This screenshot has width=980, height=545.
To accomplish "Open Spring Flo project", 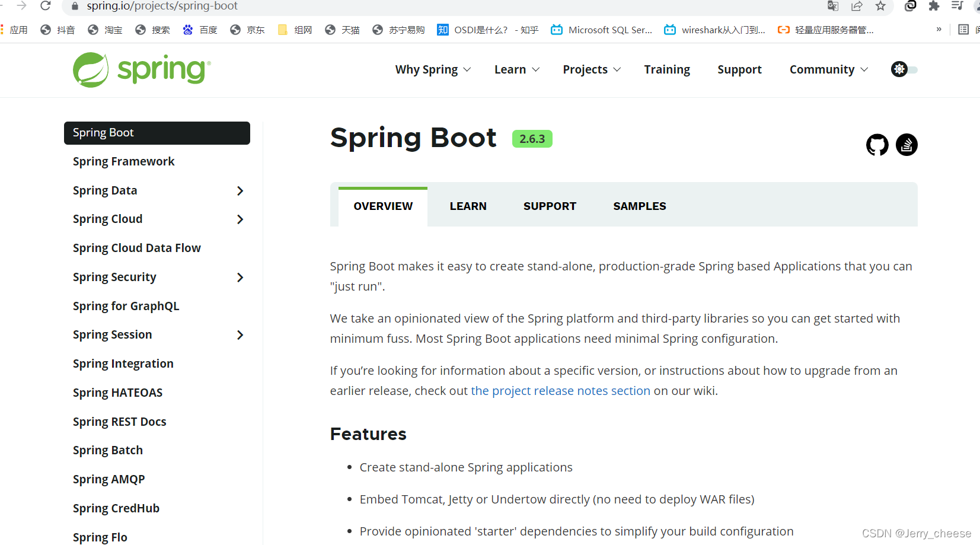I will tap(100, 537).
